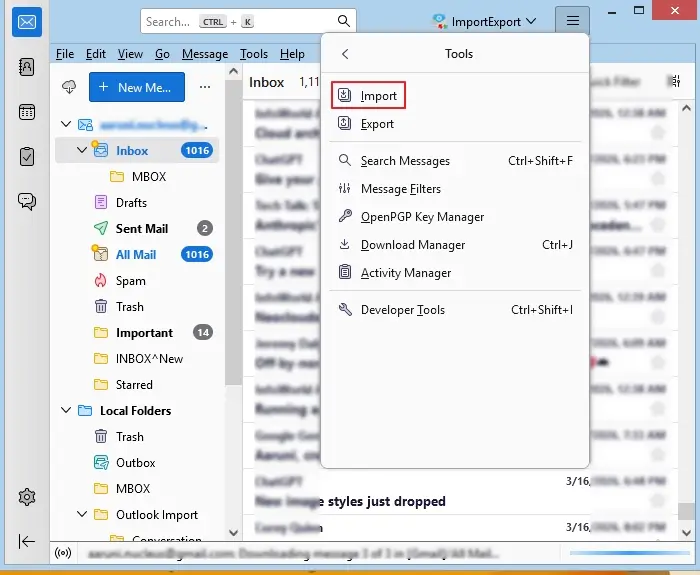Select Export in Tools menu

pyautogui.click(x=455, y=124)
